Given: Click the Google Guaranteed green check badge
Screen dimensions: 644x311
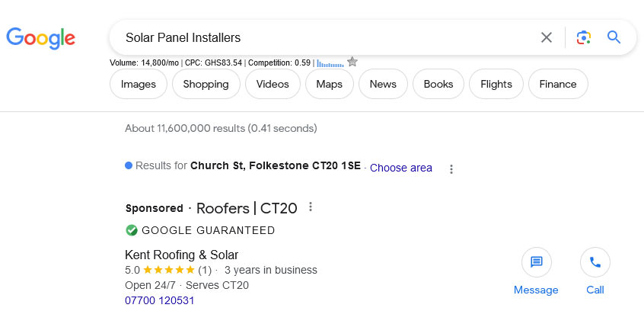Looking at the screenshot, I should point(132,230).
